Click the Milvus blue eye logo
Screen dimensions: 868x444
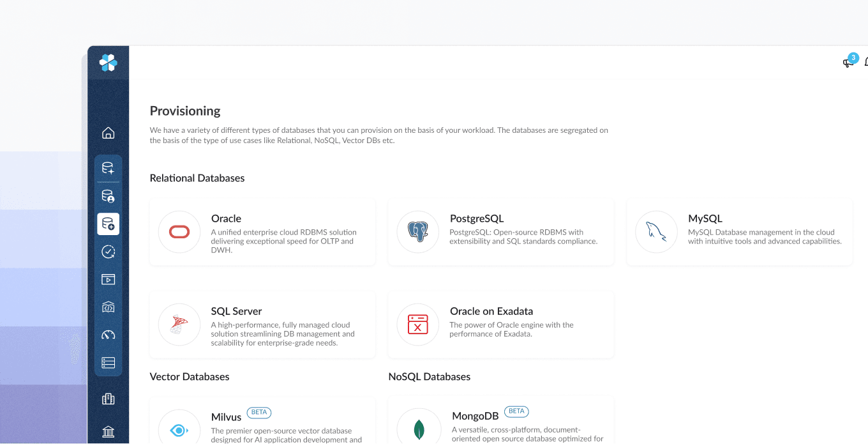click(179, 430)
